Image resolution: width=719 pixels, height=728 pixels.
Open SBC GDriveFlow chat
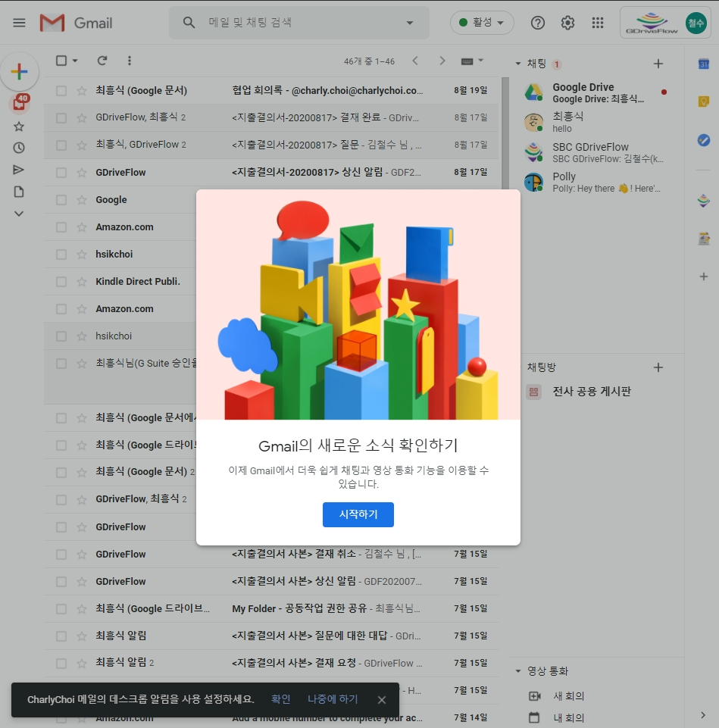[x=597, y=152]
